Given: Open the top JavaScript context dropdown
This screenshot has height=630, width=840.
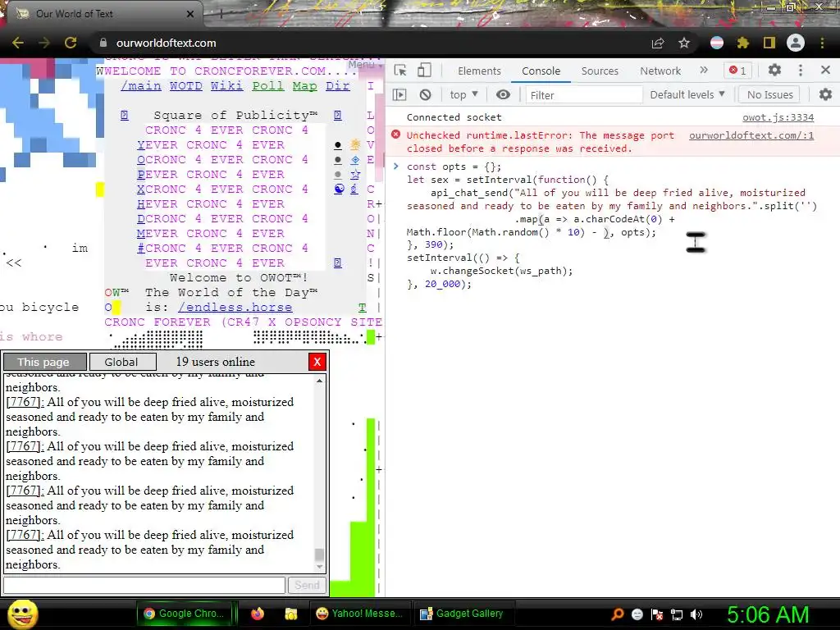Looking at the screenshot, I should (464, 95).
